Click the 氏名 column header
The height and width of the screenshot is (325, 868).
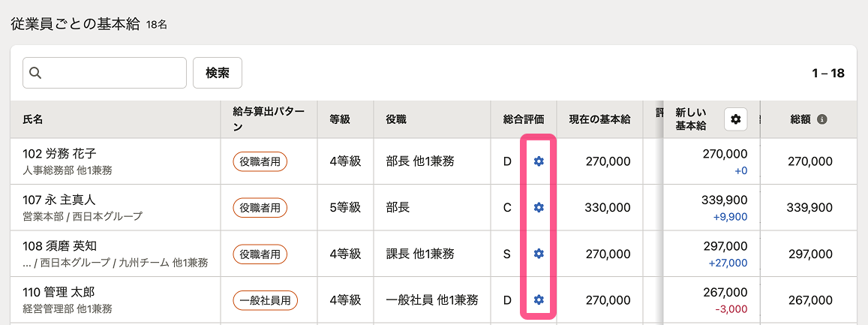[x=33, y=119]
